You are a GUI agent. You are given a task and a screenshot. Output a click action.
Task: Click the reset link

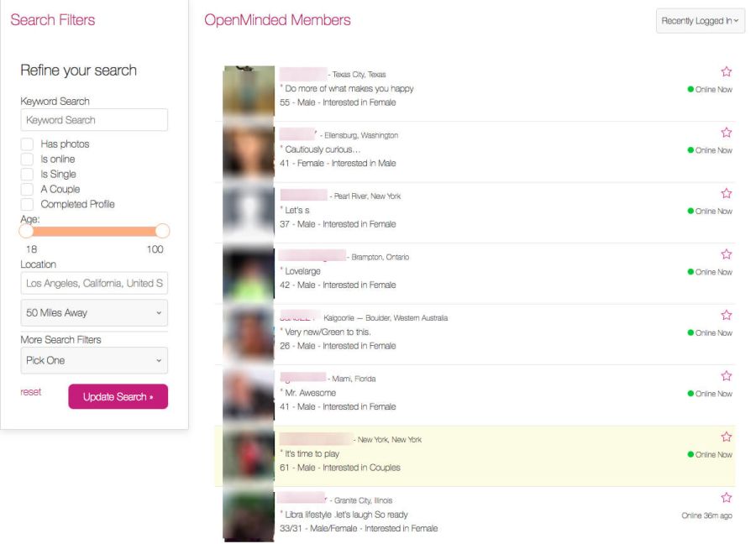click(x=31, y=392)
